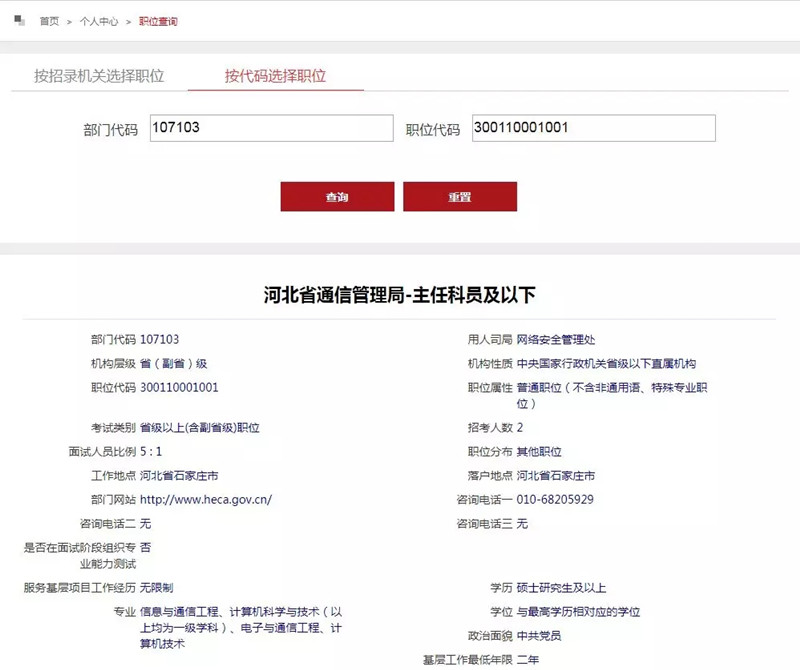
Task: Click the title 河北省通信管理局-主任科员及以下
Action: [399, 295]
